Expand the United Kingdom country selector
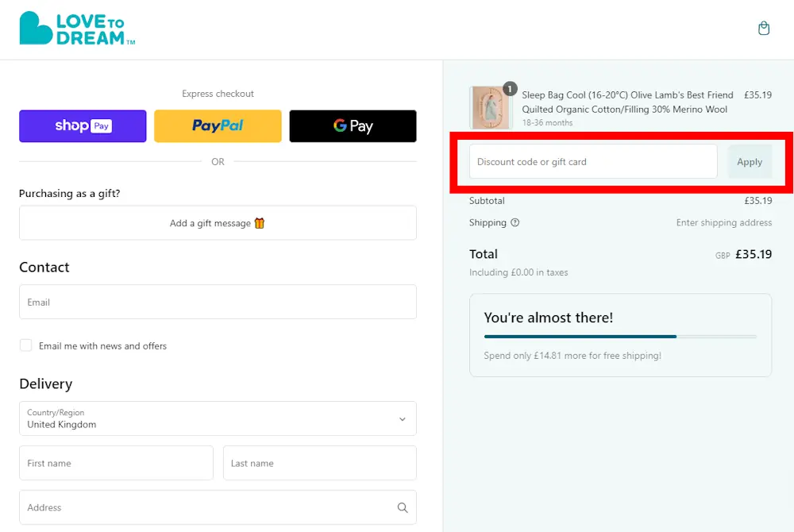The width and height of the screenshot is (794, 532). click(x=218, y=418)
